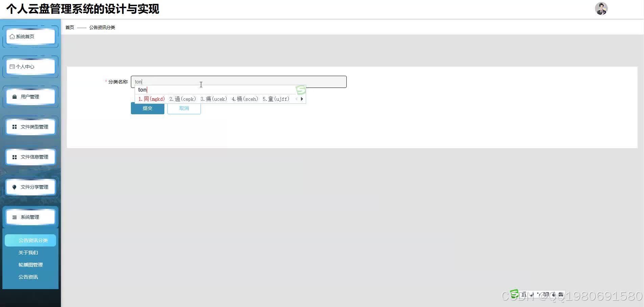Viewport: 644px width, 307px height.
Task: Click the 提交 submit button
Action: pos(147,108)
